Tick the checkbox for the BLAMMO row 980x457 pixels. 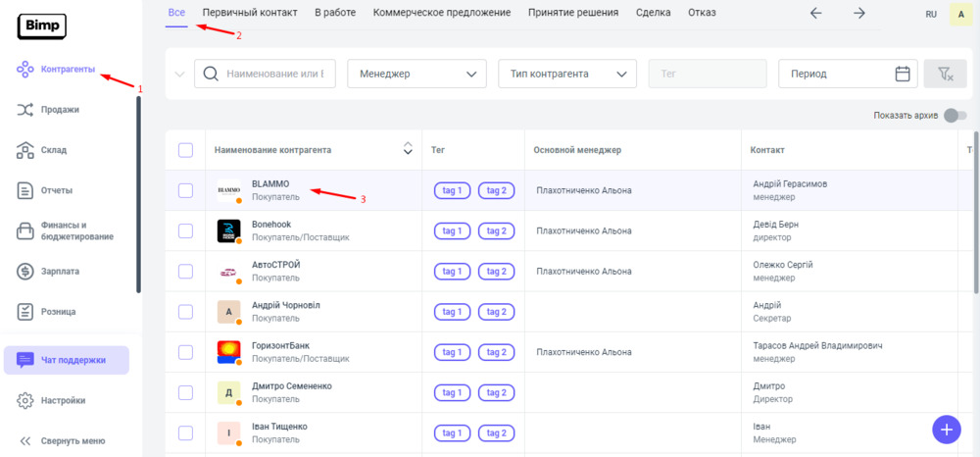[185, 190]
